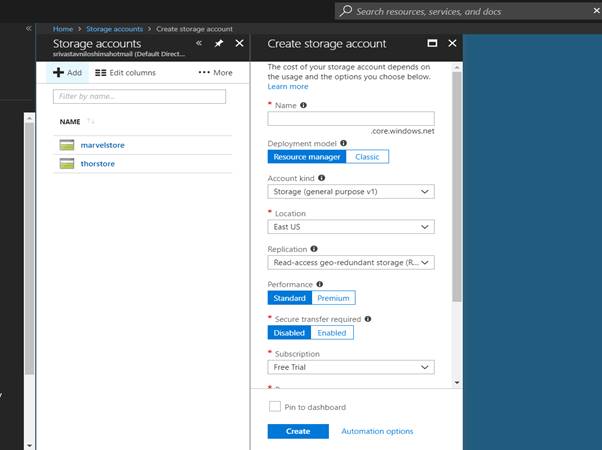602x450 pixels.
Task: Click the storage account Name input field
Action: [351, 119]
